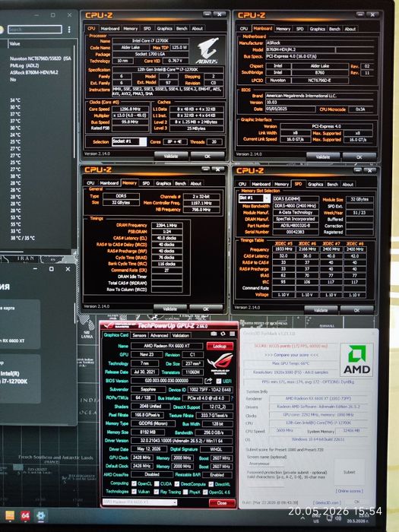This screenshot has width=399, height=532.
Task: Click OK in the CPU-Z Mainboard window
Action: (359, 157)
